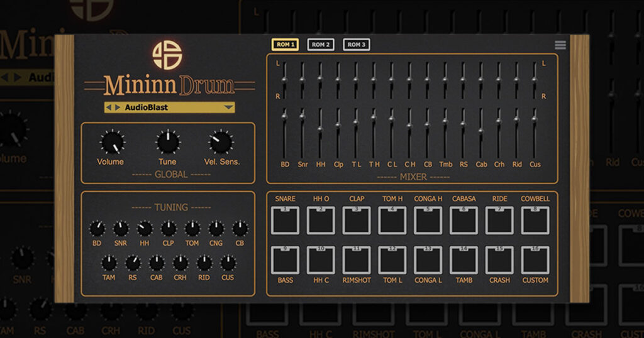Switch to ROM 1 bank
Screen dimensions: 644x338
pos(285,45)
